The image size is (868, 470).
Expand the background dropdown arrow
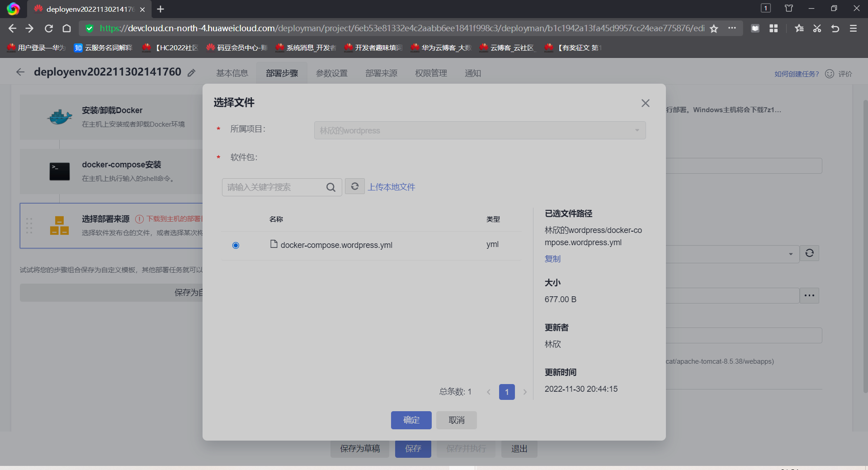(x=791, y=254)
